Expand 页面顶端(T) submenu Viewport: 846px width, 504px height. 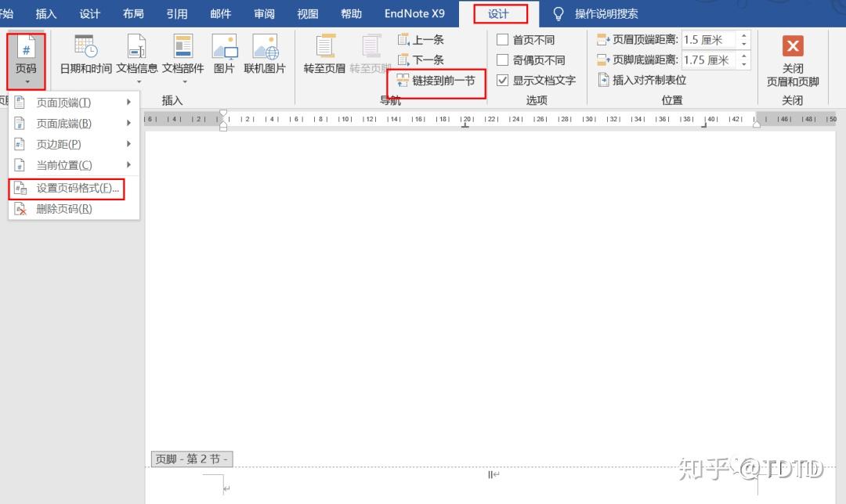pyautogui.click(x=74, y=102)
